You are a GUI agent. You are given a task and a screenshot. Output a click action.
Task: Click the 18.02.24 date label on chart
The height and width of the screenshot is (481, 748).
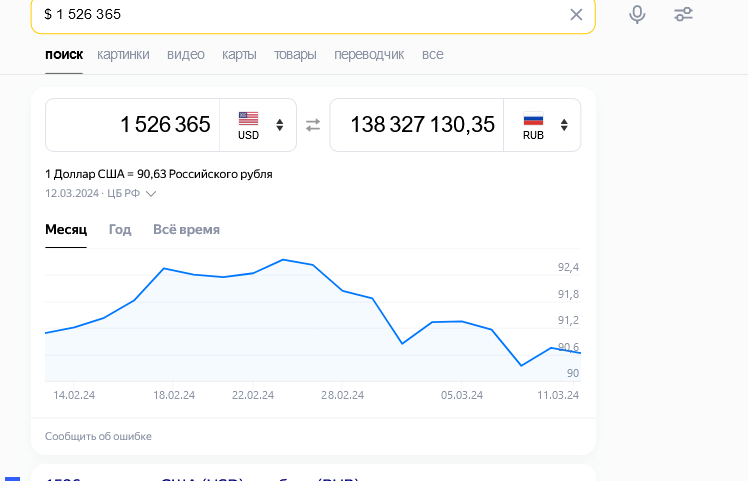(x=174, y=395)
